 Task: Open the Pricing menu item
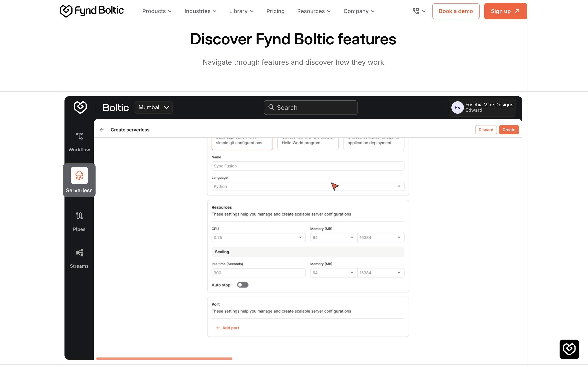275,11
